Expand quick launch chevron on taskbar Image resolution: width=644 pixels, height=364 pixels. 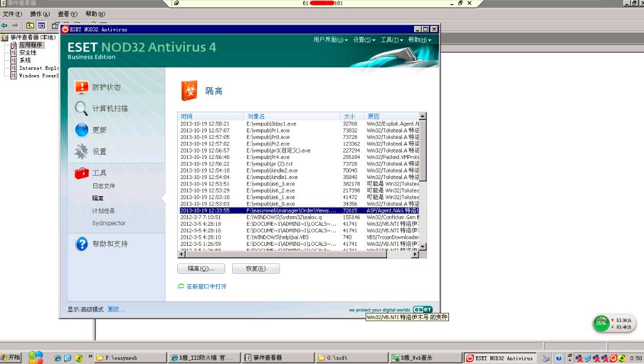[x=90, y=356]
